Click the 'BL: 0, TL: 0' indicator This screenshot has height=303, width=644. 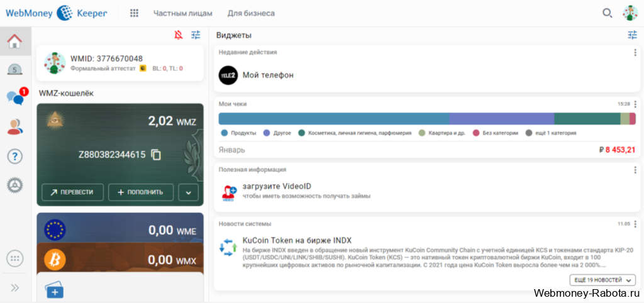[x=167, y=69]
